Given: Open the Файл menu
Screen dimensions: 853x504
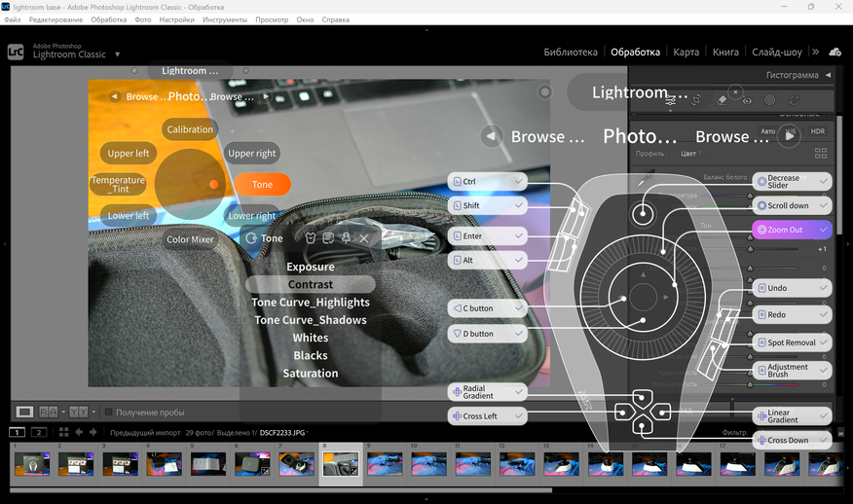Looking at the screenshot, I should tap(12, 19).
